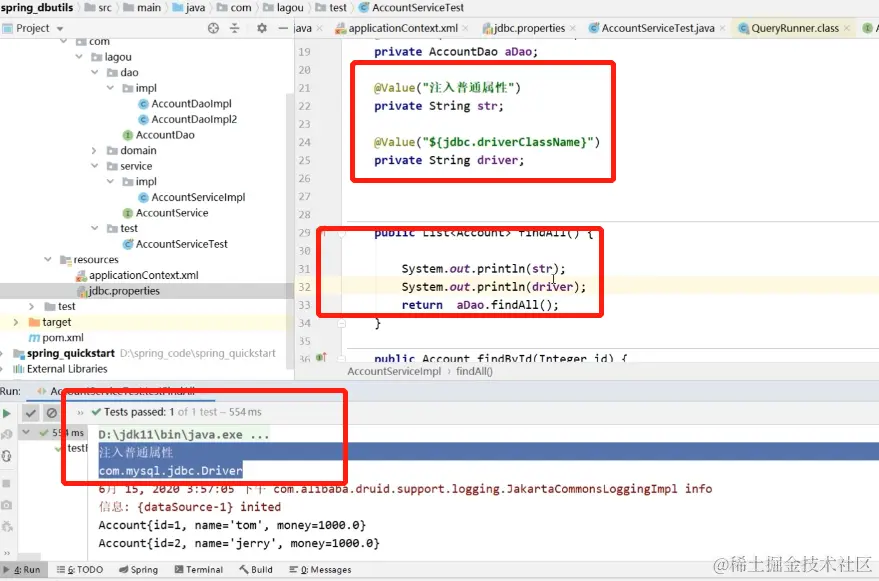Open the 0: Messages tool window

(320, 570)
